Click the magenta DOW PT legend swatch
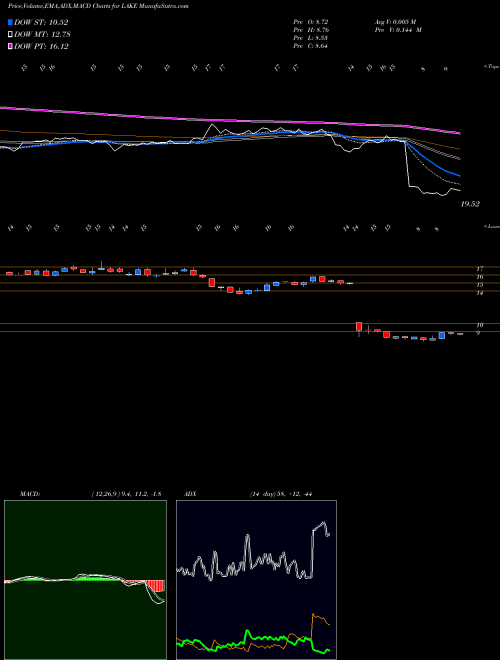500x660 pixels. click(10, 46)
